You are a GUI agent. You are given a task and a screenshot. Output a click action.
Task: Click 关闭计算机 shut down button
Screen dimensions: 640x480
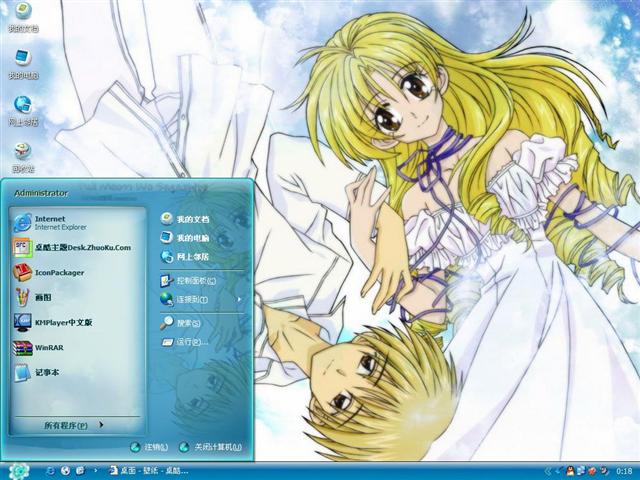(211, 447)
